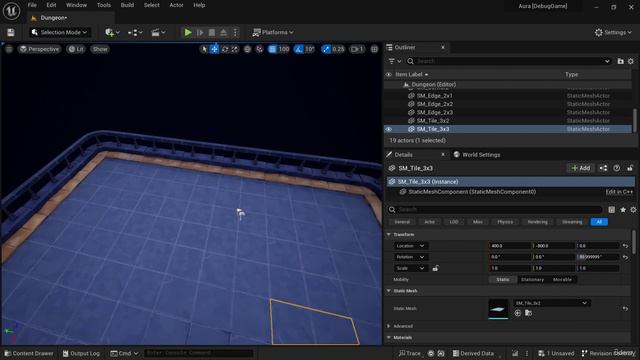
Task: Adjust camera speed control
Action: (357, 49)
